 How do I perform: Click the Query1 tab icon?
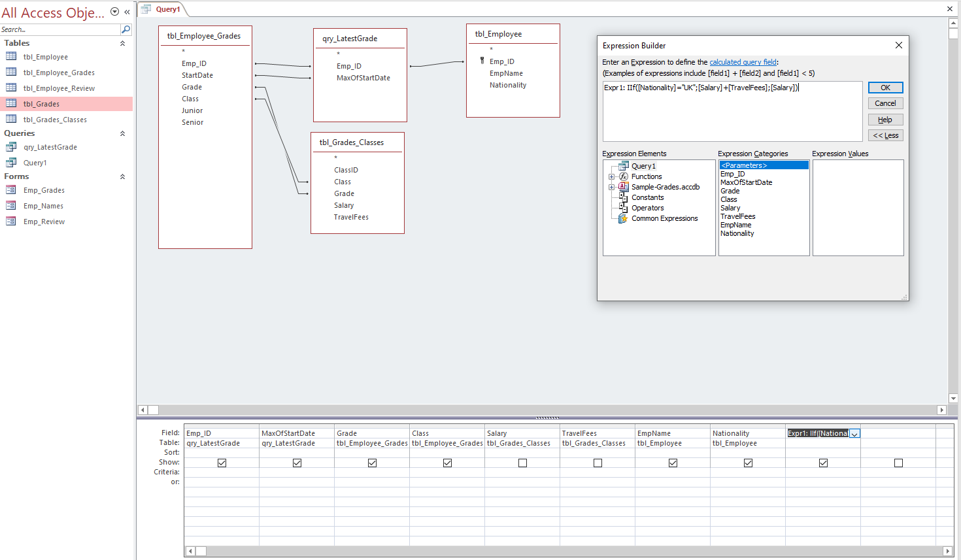pyautogui.click(x=146, y=9)
